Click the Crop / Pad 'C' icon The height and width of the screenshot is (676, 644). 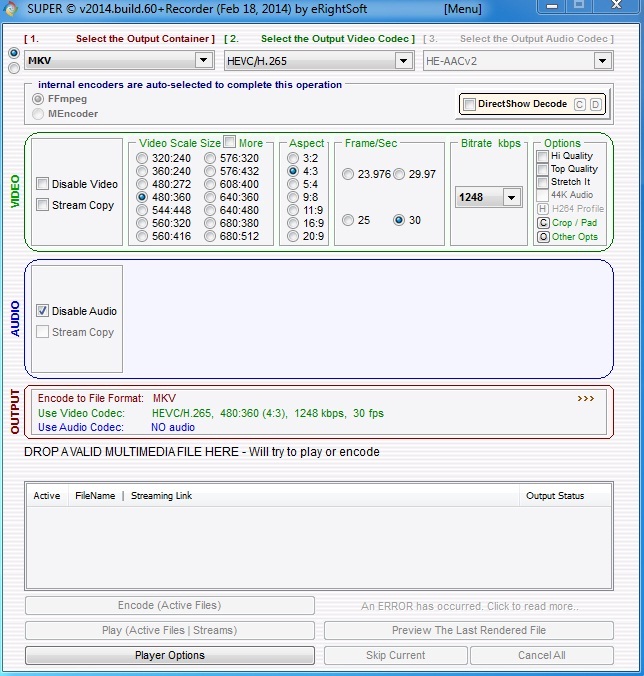pyautogui.click(x=543, y=222)
